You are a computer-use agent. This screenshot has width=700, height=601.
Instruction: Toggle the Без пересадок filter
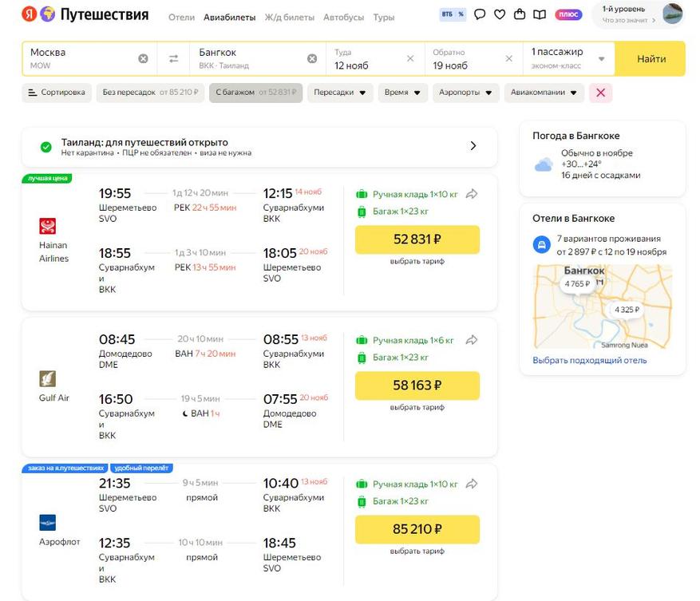[150, 93]
